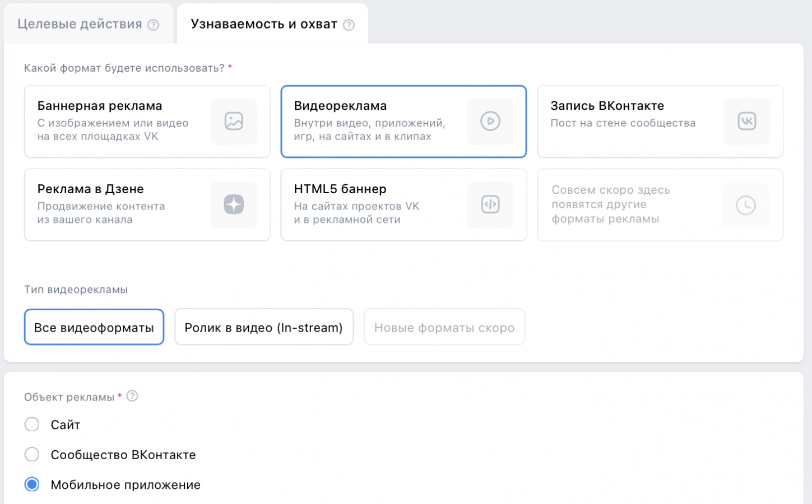Open help icon next to Узнаваемость и охват
This screenshot has height=504, width=812.
coord(349,25)
